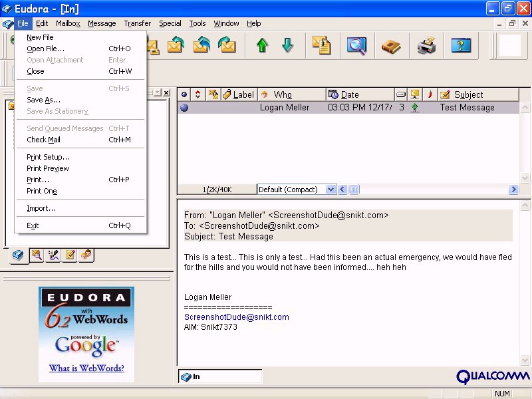Switch to the Mailboxes panel tab icon
Viewport: 532px width, 399px height.
coord(18,255)
